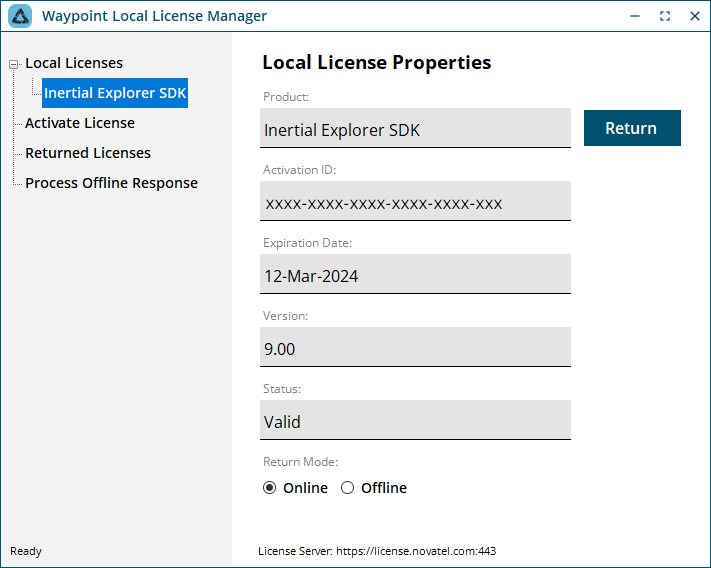Collapse the Local Licenses tree node
Viewport: 711px width, 568px height.
click(14, 64)
